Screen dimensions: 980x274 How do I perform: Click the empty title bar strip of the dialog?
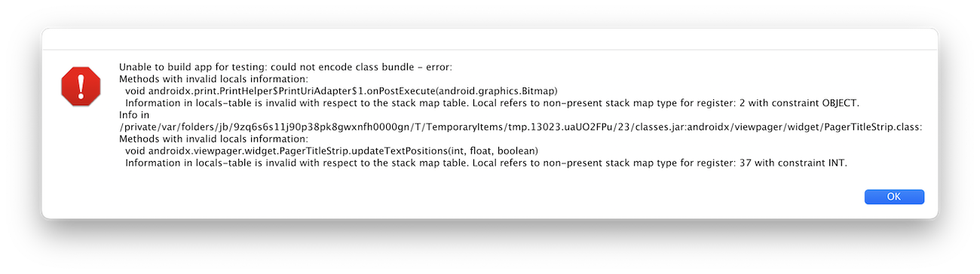(490, 39)
